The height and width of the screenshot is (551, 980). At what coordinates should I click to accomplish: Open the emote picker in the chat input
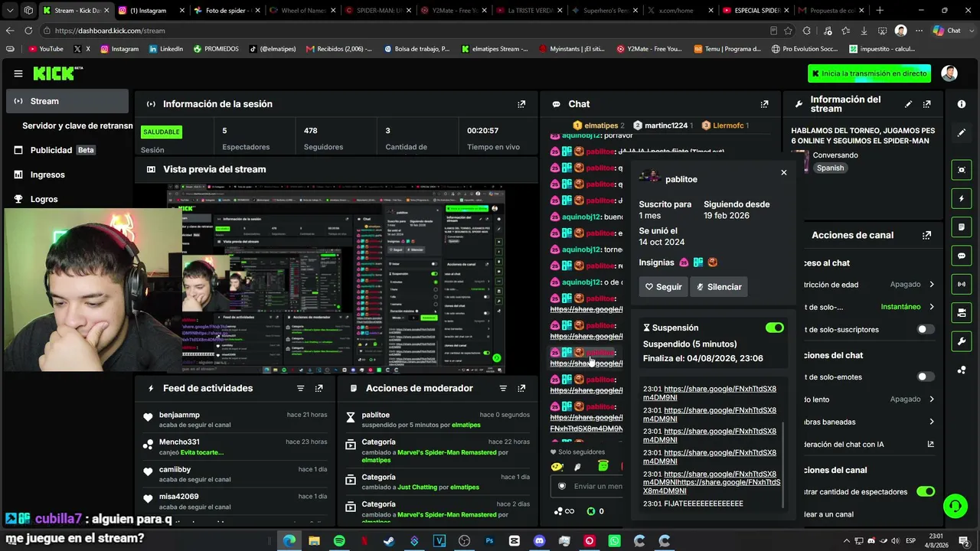pos(562,486)
